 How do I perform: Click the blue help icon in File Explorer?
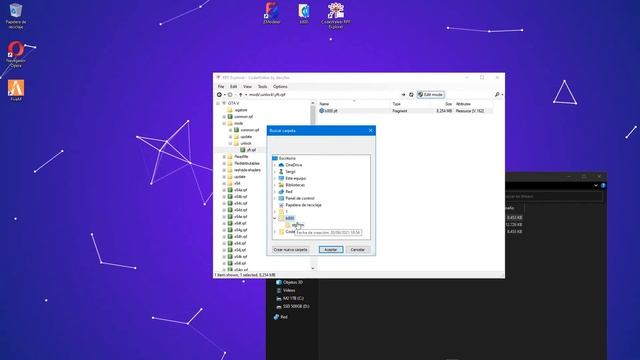[x=603, y=185]
